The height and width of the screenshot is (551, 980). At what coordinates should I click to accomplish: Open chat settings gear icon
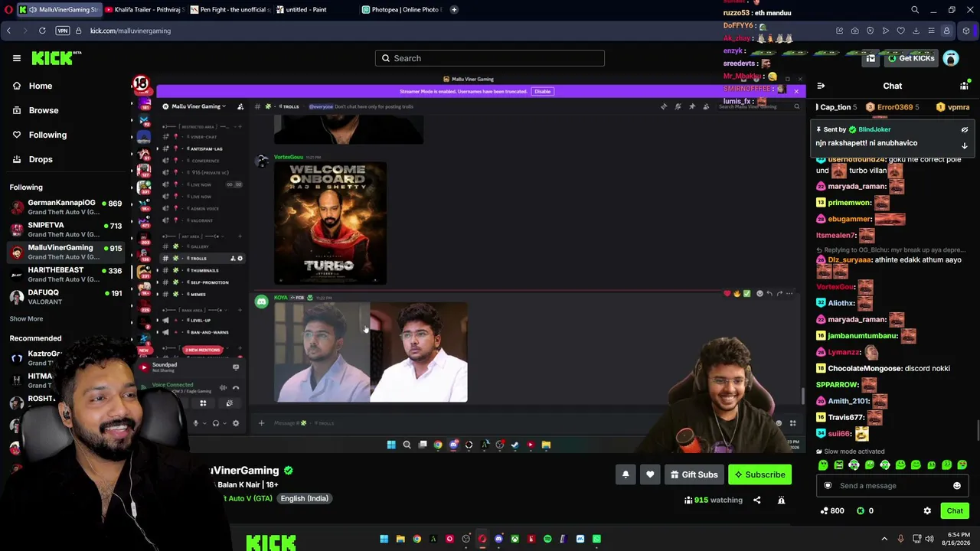[x=927, y=511]
